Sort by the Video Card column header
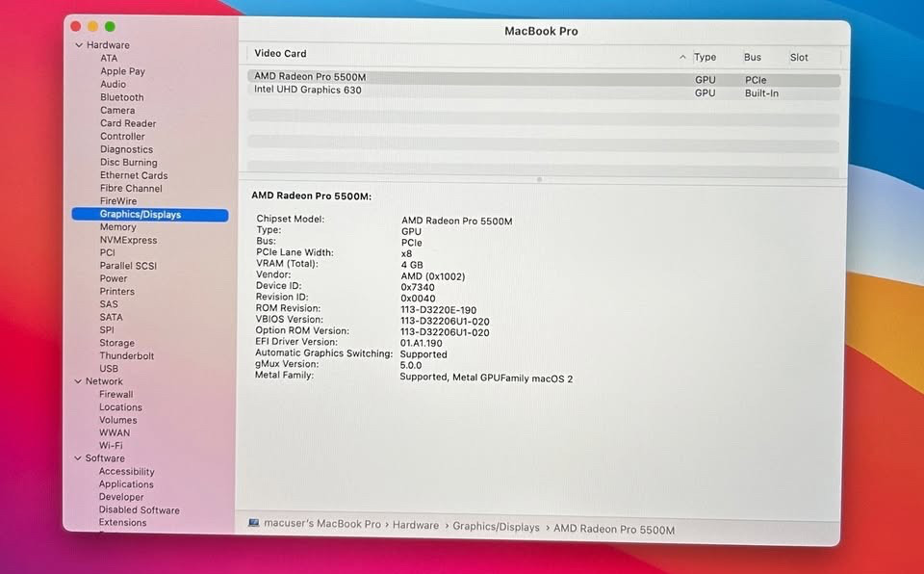This screenshot has height=574, width=924. [x=280, y=54]
